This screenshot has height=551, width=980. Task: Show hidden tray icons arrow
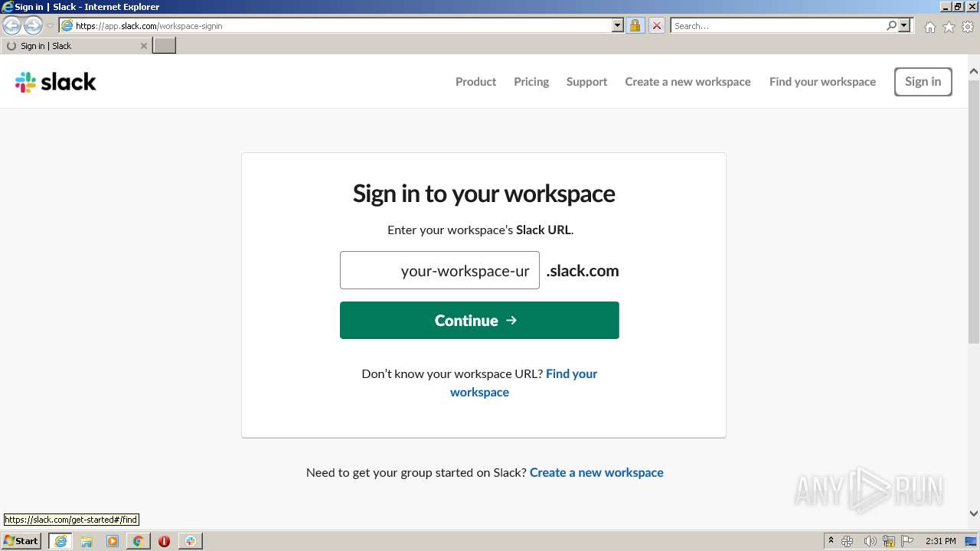pyautogui.click(x=831, y=540)
